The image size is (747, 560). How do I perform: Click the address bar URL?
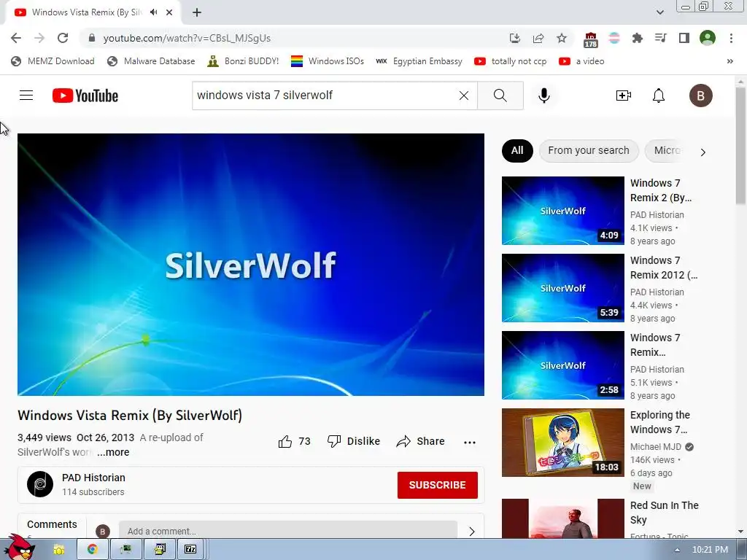tap(187, 38)
